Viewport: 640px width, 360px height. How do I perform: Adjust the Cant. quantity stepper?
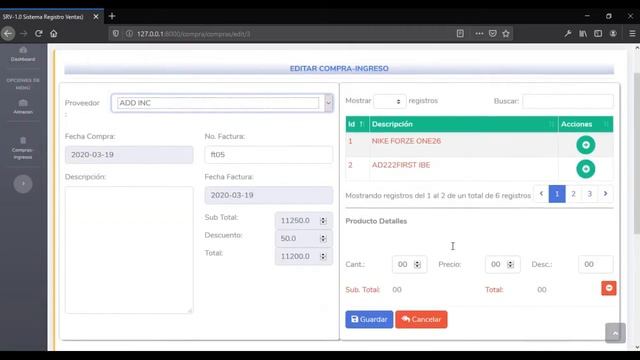click(417, 264)
